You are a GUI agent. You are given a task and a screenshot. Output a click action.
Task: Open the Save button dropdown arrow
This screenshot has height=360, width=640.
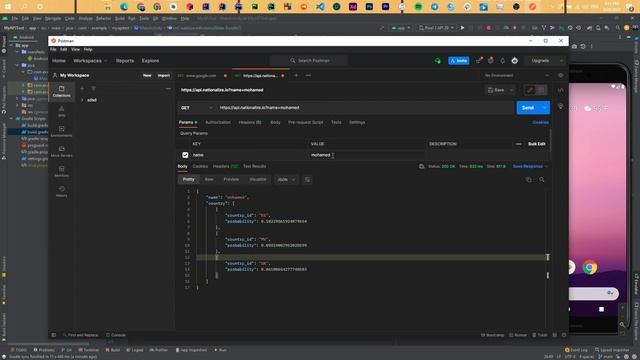511,90
